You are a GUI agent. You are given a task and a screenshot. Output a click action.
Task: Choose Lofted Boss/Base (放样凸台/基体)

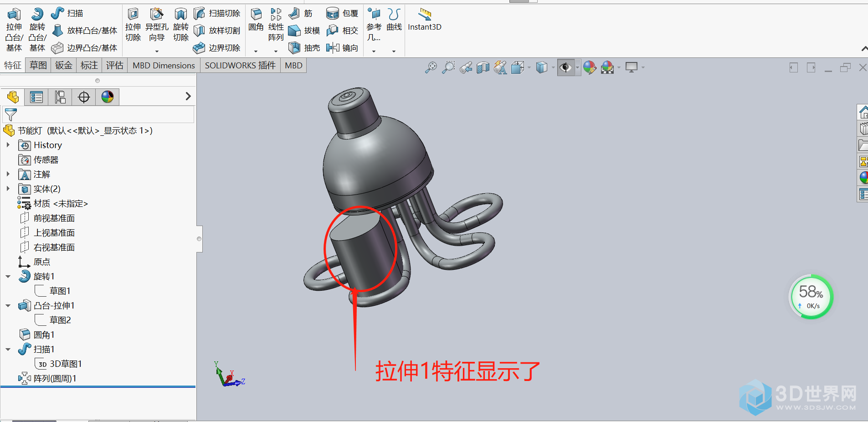click(84, 31)
